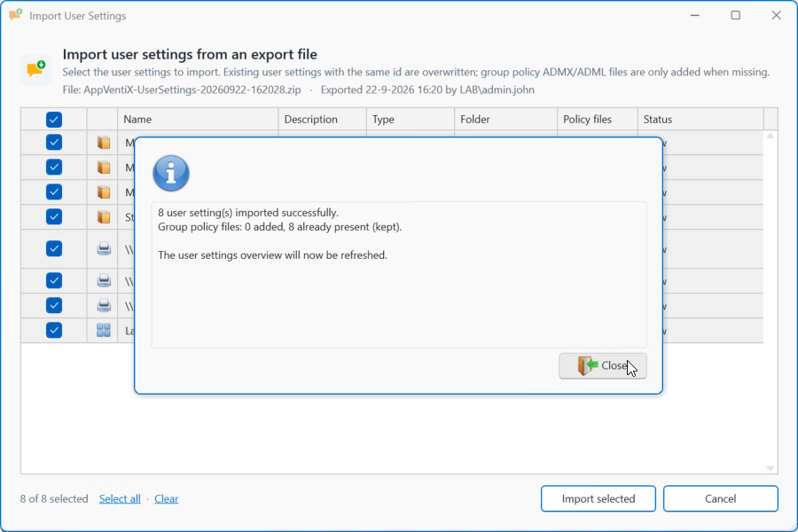Maximize the Import User Settings window
Image resolution: width=798 pixels, height=532 pixels.
coord(735,15)
